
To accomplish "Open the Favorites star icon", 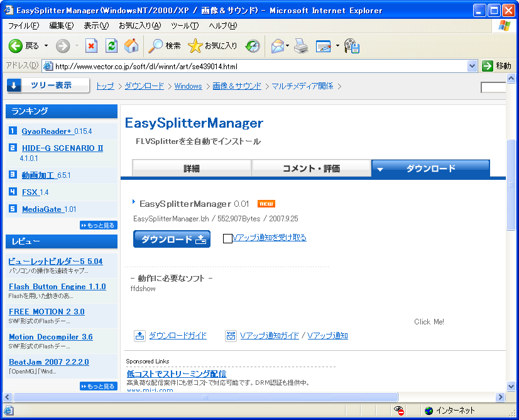I will pos(195,46).
